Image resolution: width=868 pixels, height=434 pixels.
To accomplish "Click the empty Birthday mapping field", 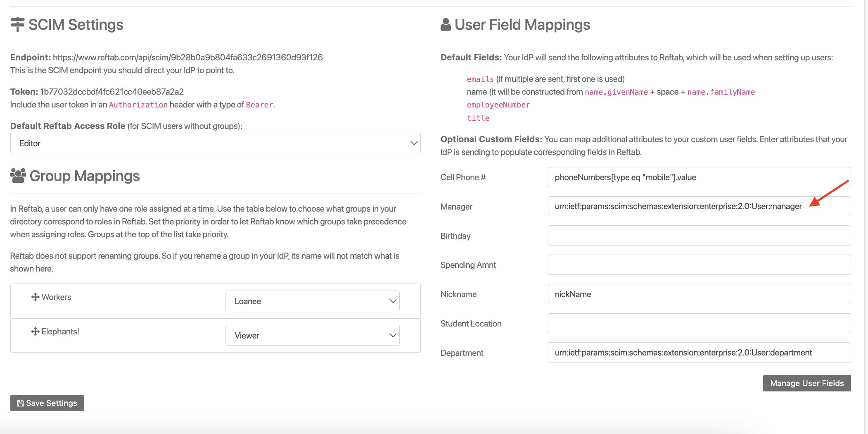I will pos(699,236).
